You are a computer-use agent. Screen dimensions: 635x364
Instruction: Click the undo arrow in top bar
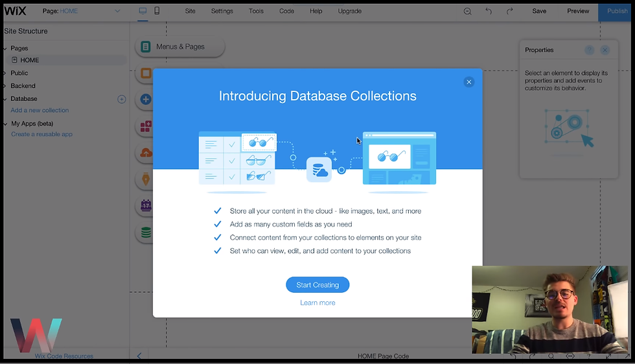[489, 11]
